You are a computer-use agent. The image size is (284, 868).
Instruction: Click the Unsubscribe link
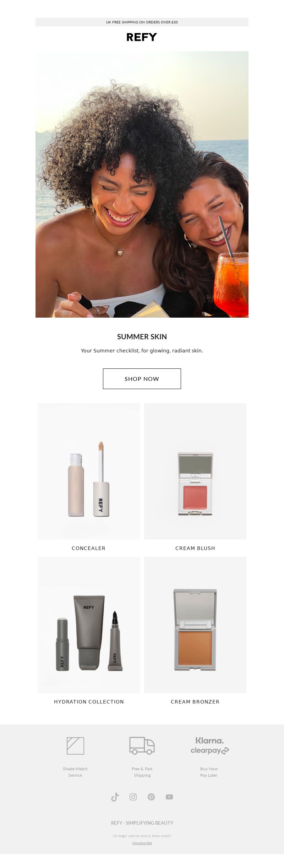142,843
